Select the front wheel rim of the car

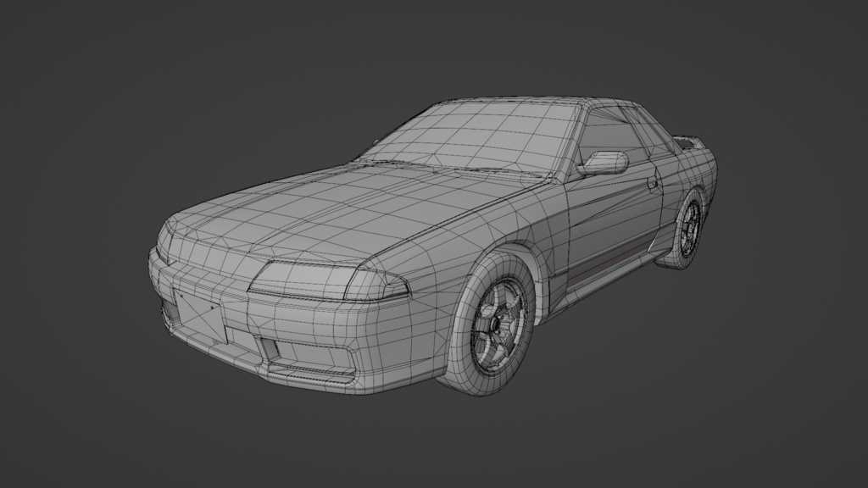497,326
